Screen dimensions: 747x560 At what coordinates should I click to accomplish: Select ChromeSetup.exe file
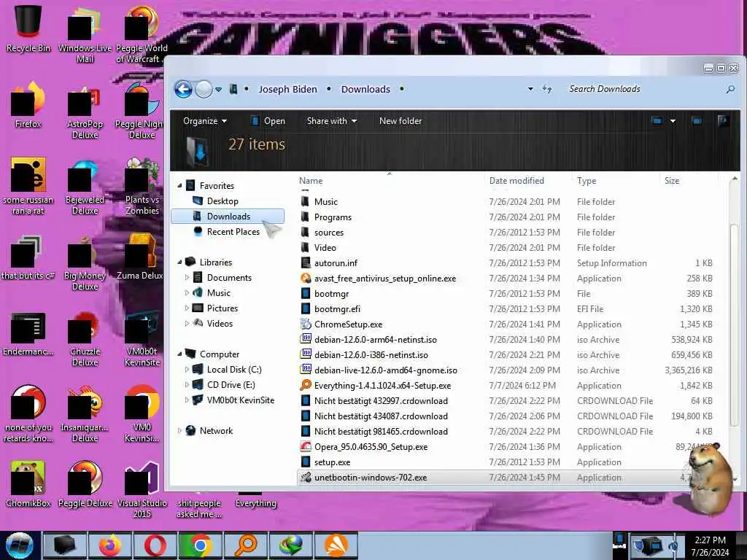pos(348,324)
